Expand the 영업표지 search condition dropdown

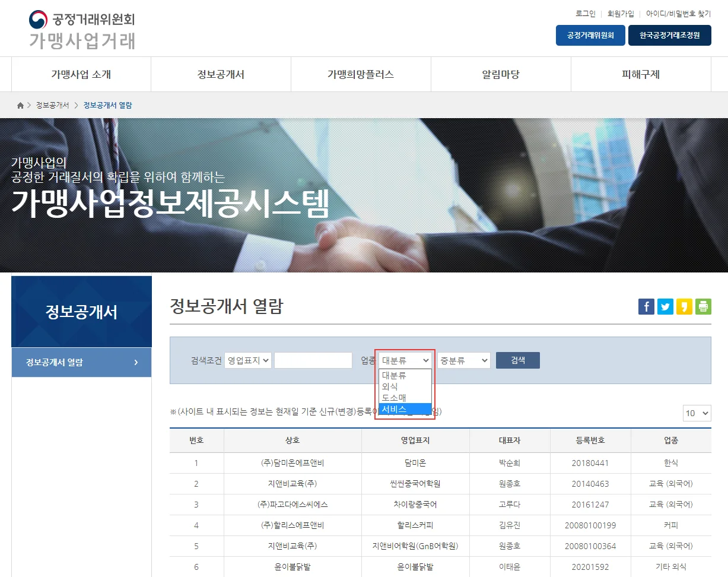(x=248, y=360)
